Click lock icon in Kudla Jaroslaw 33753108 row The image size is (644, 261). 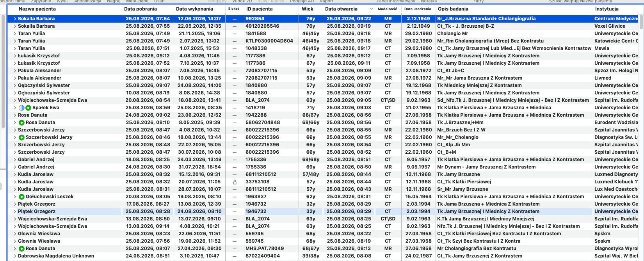click(x=235, y=182)
